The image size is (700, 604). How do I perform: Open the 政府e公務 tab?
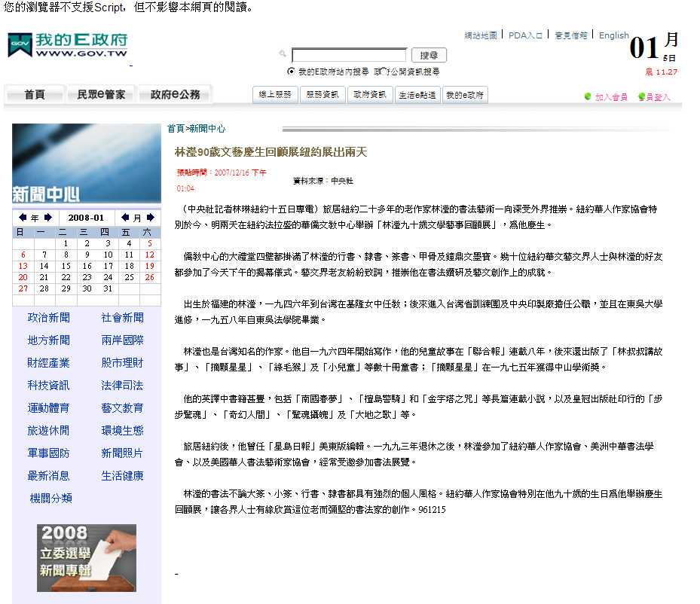(175, 95)
